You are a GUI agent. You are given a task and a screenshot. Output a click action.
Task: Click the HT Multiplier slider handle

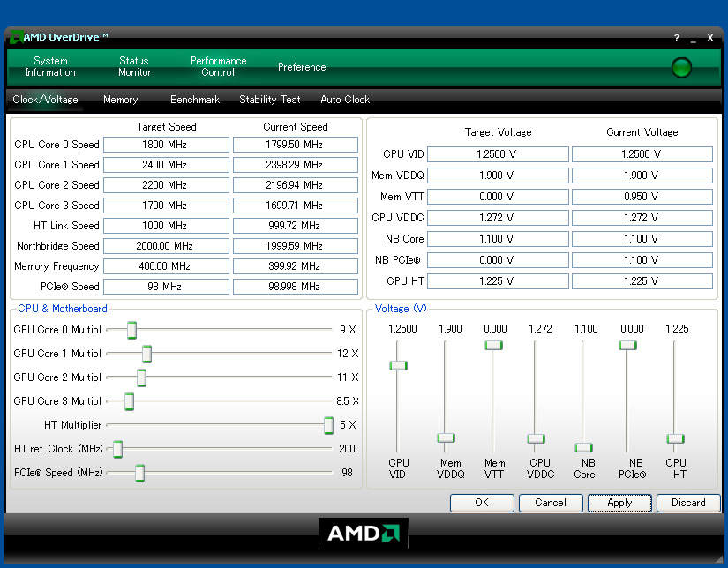tap(329, 425)
